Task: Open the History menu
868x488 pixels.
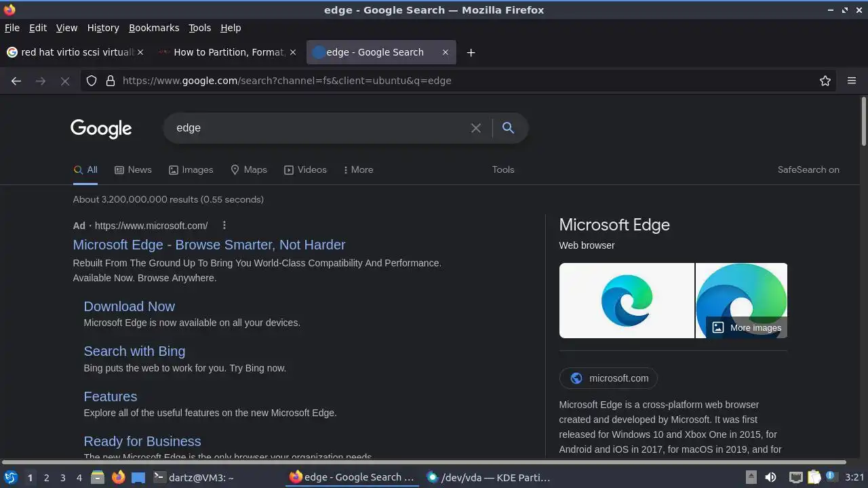Action: click(103, 28)
